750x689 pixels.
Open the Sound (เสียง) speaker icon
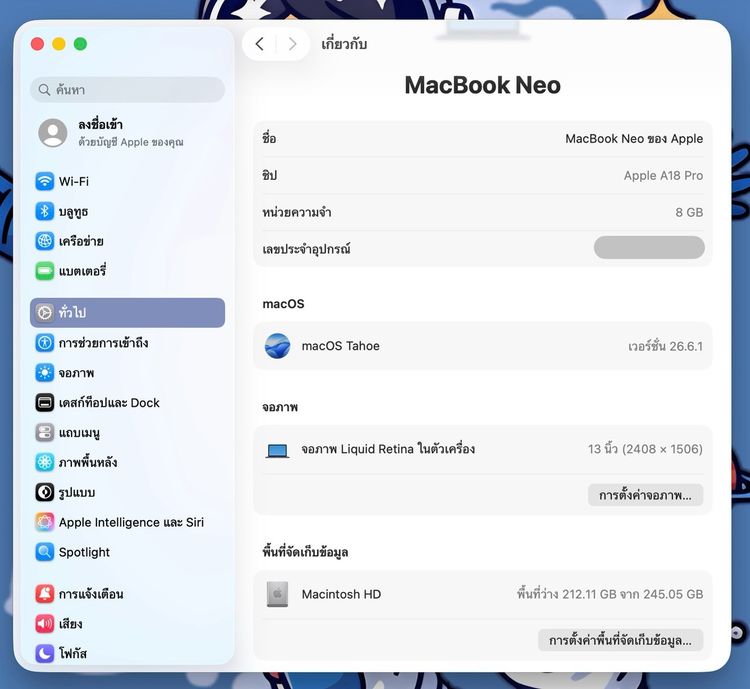coord(44,624)
